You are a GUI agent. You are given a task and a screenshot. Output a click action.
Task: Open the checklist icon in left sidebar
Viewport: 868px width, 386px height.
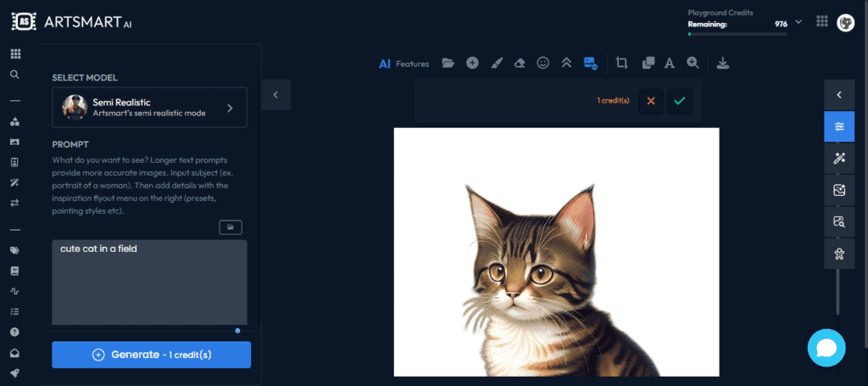coord(15,311)
